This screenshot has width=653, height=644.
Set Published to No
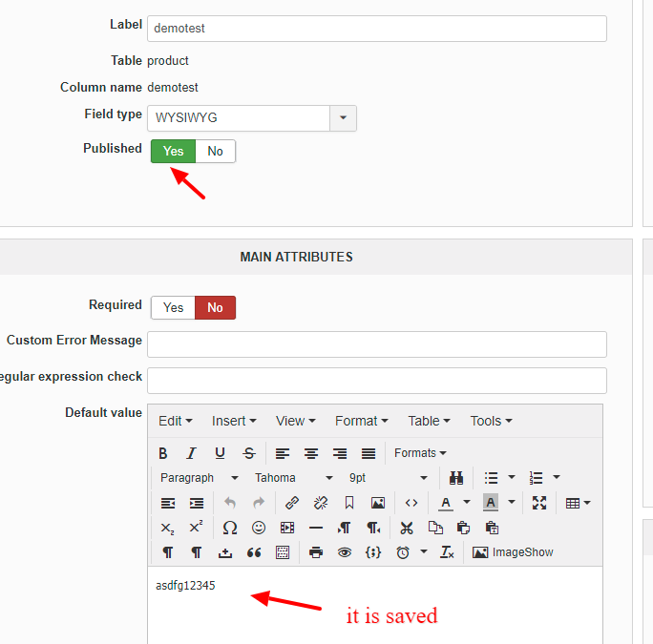pyautogui.click(x=216, y=151)
